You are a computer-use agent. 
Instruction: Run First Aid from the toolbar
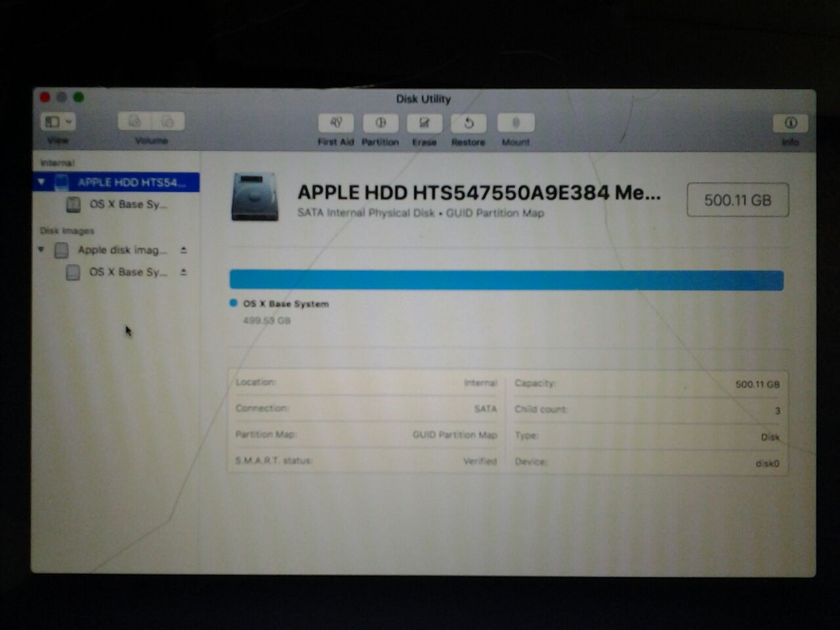click(336, 123)
